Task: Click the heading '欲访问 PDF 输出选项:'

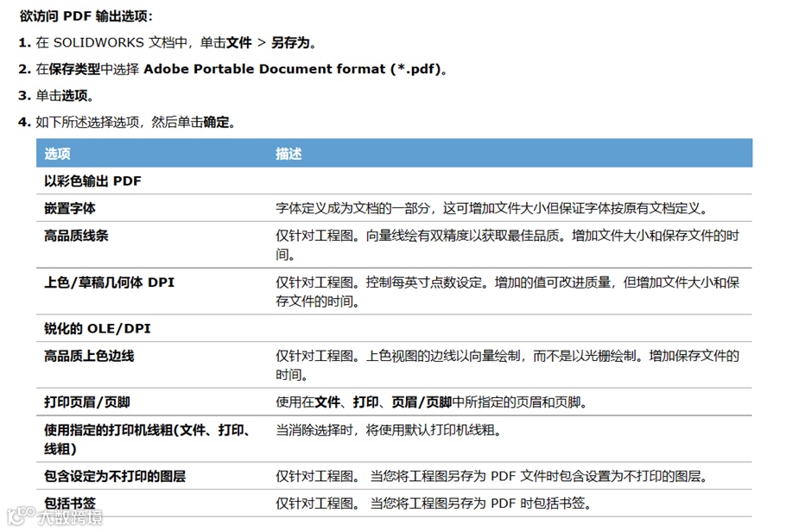Action: pyautogui.click(x=86, y=16)
